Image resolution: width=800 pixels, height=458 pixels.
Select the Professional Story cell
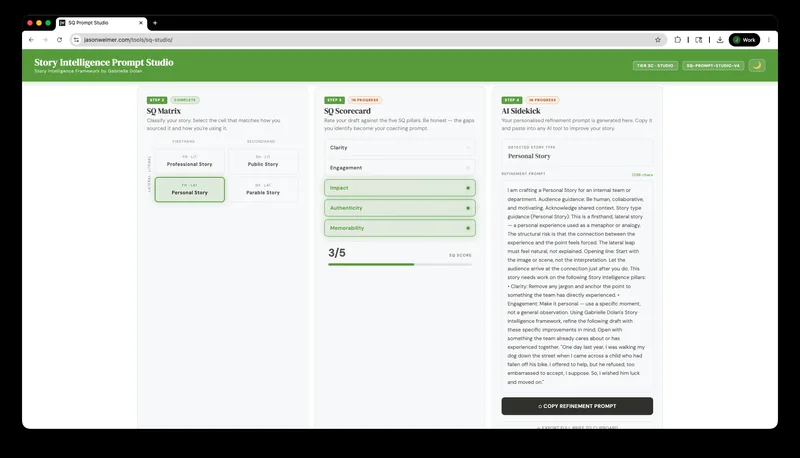(x=189, y=161)
